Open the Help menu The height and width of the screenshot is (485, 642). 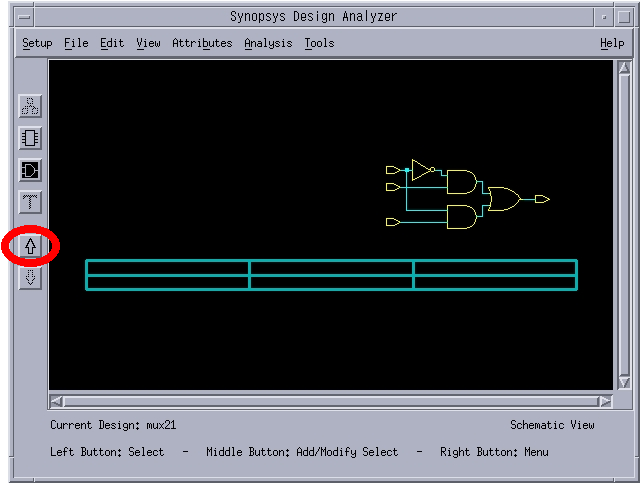click(x=612, y=43)
